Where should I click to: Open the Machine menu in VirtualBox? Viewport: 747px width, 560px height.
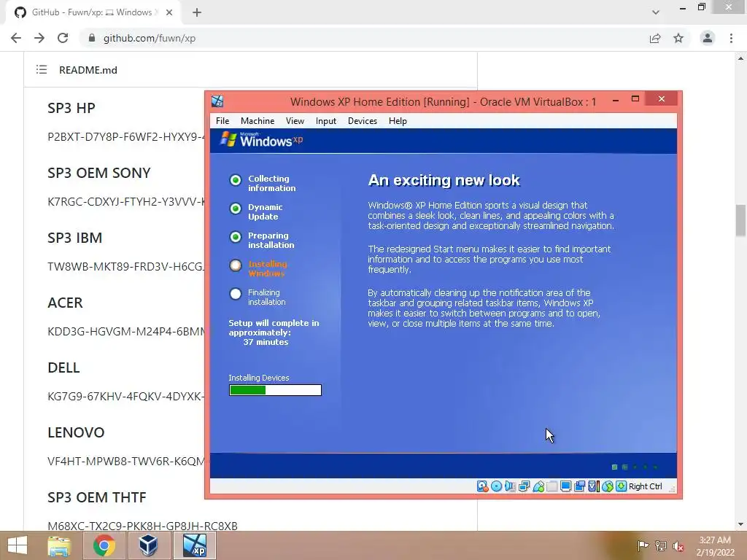coord(258,121)
